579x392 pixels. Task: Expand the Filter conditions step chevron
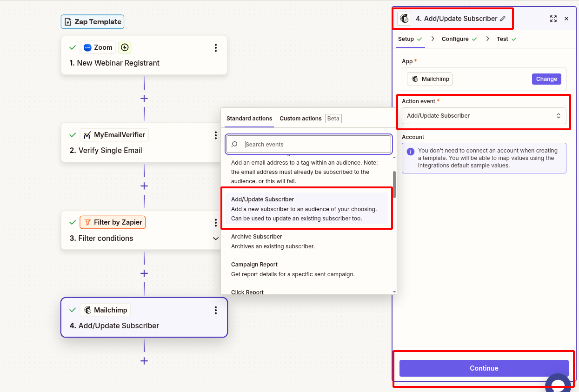click(x=215, y=238)
